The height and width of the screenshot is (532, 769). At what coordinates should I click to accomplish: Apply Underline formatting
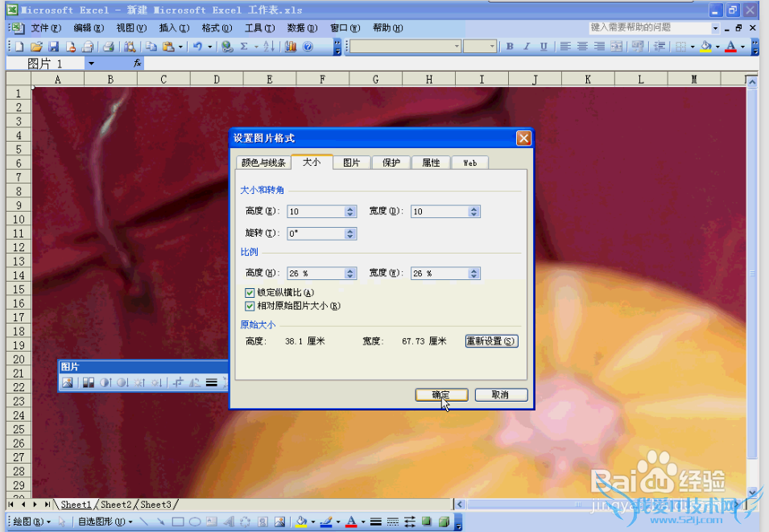(544, 47)
